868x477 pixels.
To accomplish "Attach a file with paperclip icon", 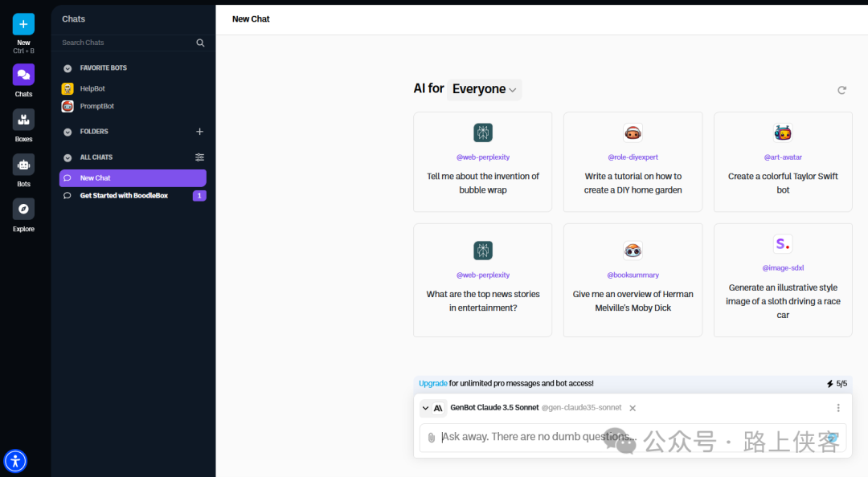I will (432, 438).
